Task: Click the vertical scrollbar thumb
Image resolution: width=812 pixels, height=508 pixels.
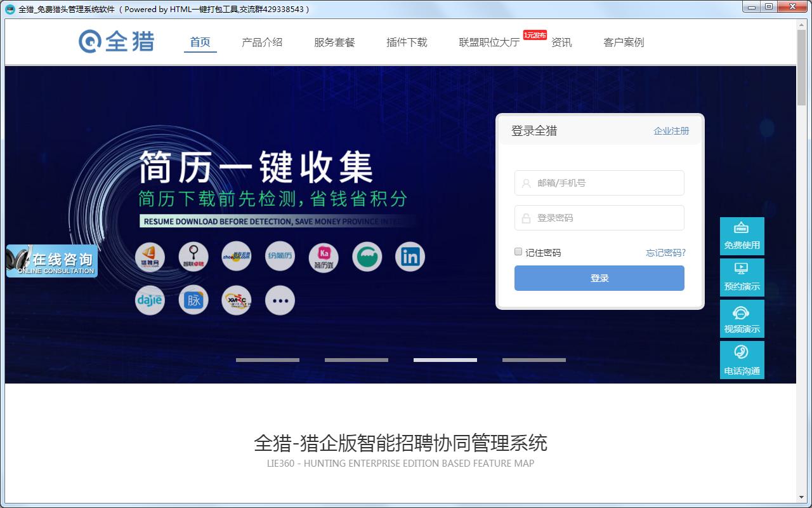Action: pyautogui.click(x=801, y=67)
